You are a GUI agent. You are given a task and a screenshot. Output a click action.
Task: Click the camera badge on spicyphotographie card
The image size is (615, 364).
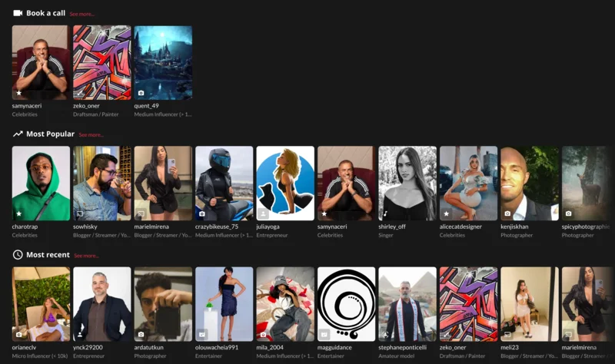click(569, 213)
